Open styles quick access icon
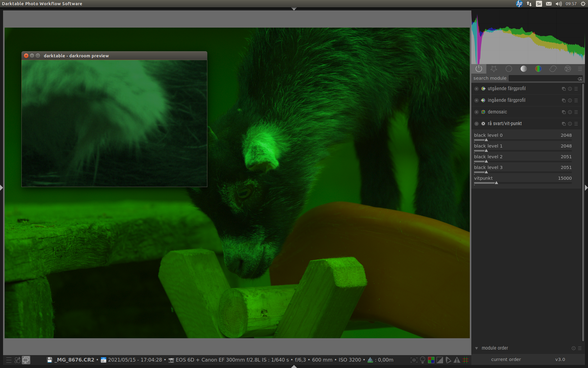This screenshot has width=588, height=368. pyautogui.click(x=17, y=360)
